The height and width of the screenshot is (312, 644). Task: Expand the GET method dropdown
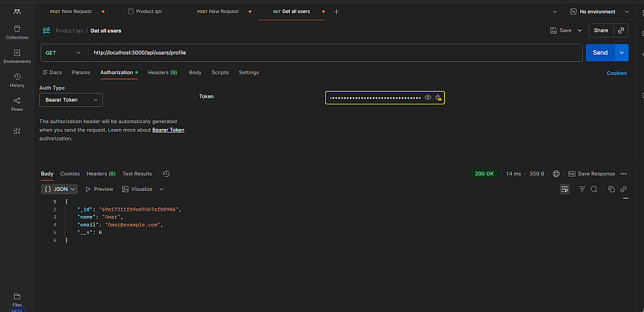coord(64,53)
